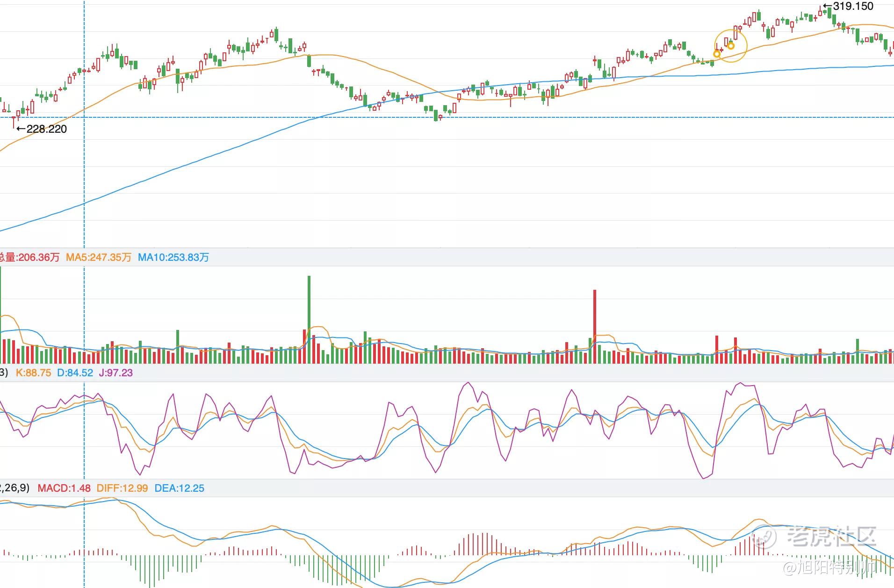Click the volume MA10:253.83万 label
Image resolution: width=894 pixels, height=588 pixels.
coord(173,258)
